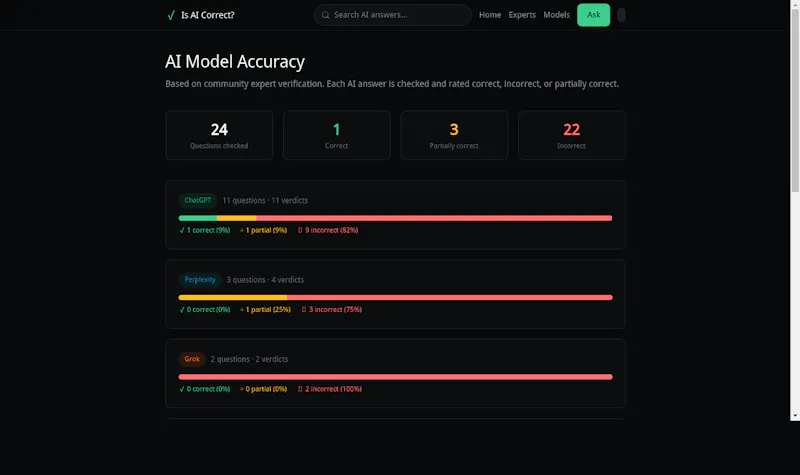Click '2 incorrect (100%)' label
The image size is (800, 475).
(333, 389)
